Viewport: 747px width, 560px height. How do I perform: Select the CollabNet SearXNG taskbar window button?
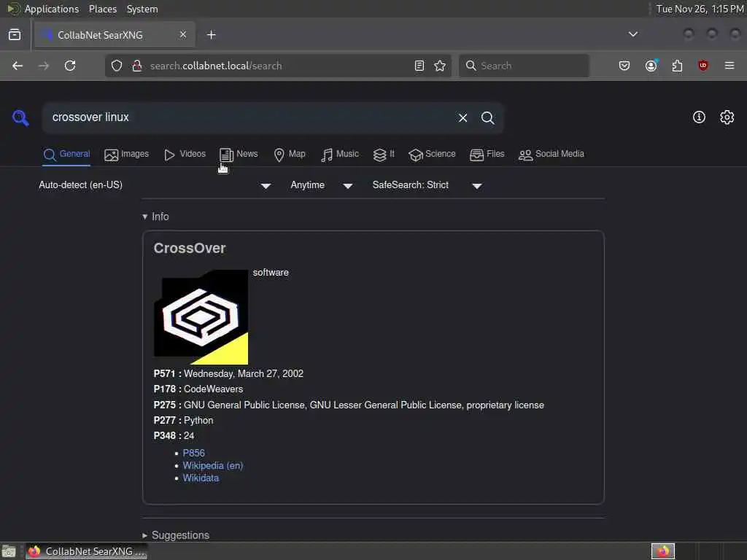click(86, 551)
